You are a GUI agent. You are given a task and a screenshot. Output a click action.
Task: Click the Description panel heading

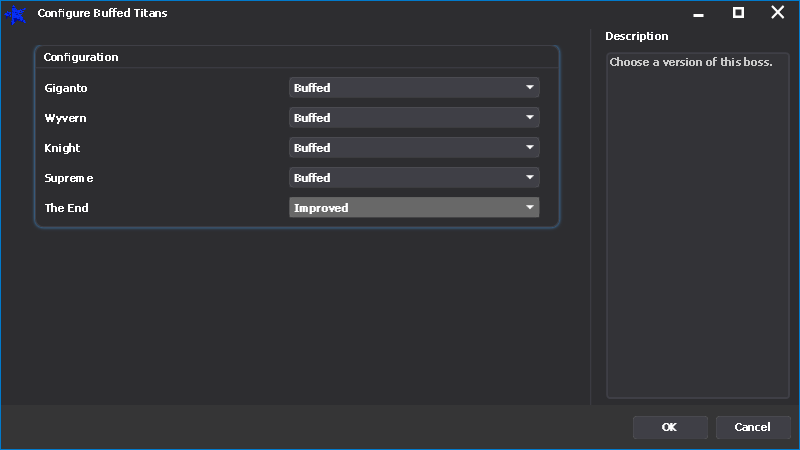point(637,36)
